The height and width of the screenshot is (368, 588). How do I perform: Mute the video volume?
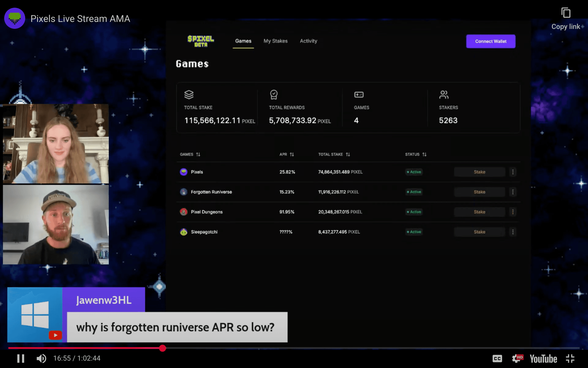41,358
